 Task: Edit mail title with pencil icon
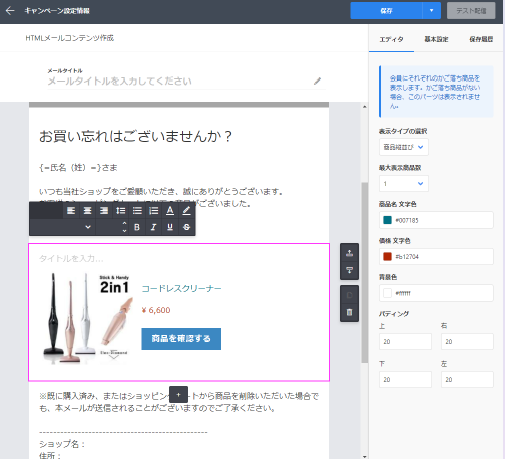317,81
